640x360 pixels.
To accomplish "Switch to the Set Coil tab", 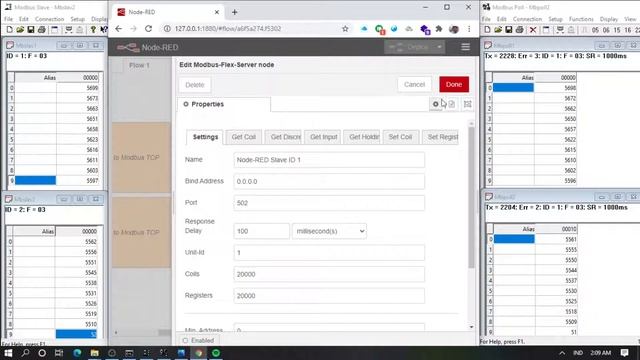I will pos(400,137).
